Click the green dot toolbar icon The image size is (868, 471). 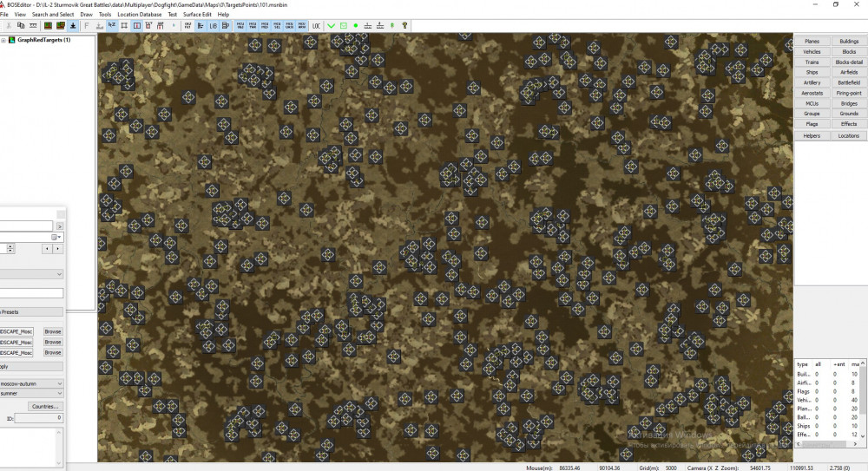[356, 26]
